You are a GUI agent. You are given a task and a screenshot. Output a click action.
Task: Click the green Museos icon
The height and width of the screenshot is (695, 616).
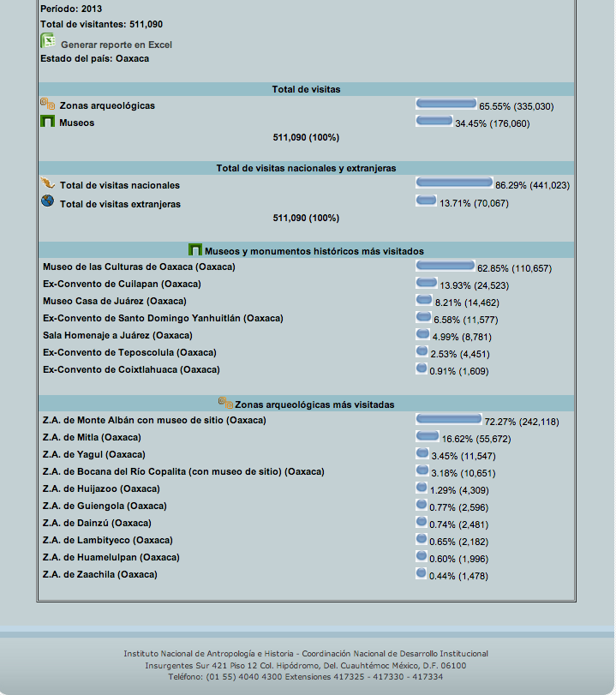pos(48,122)
